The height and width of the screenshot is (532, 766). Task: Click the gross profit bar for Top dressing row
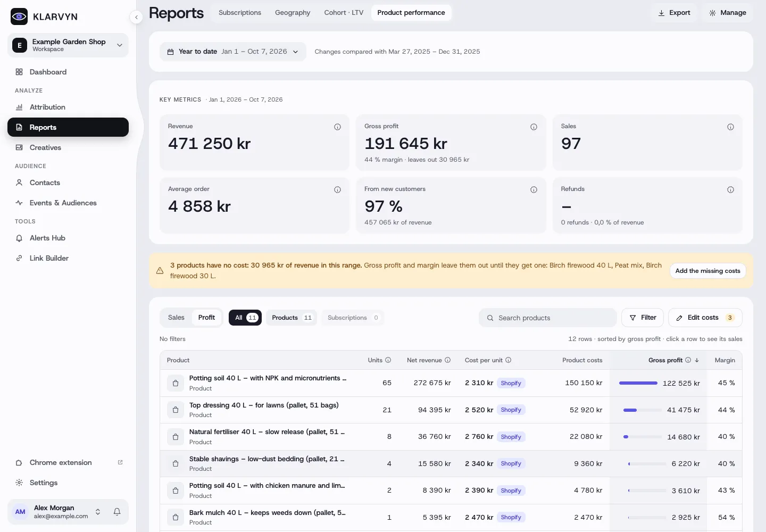pos(643,410)
